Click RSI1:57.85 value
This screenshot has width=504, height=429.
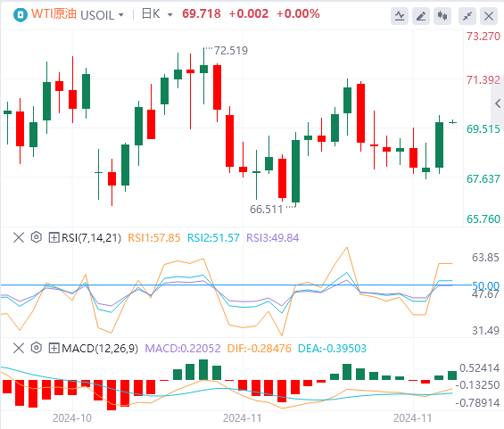tap(154, 238)
